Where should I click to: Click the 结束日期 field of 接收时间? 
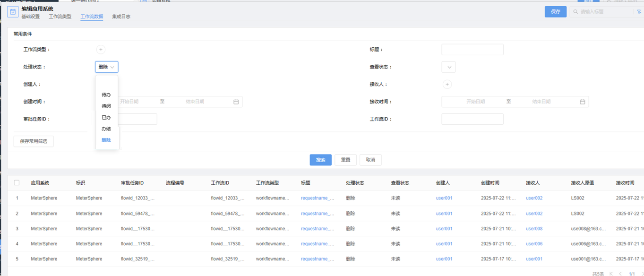click(541, 102)
